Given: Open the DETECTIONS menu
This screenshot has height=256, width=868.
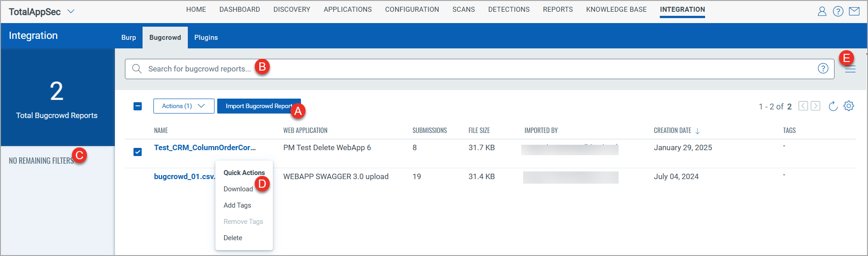Looking at the screenshot, I should 509,9.
